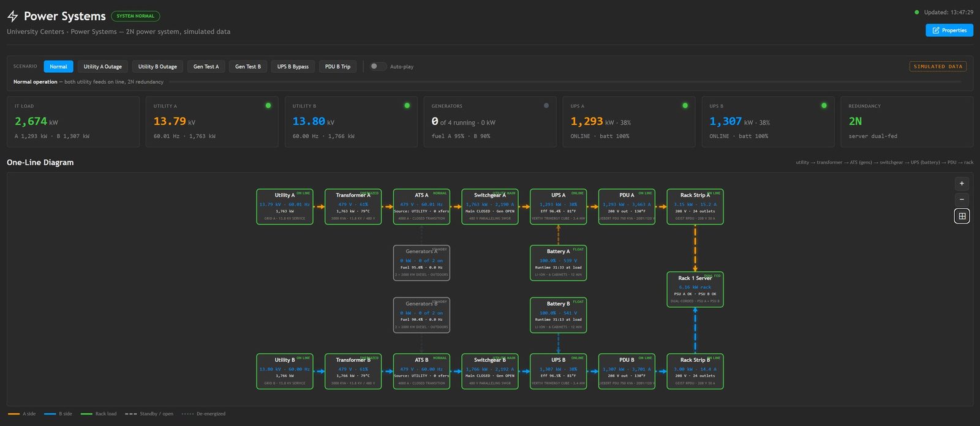
Task: Switch to Utility A Outage scenario
Action: pyautogui.click(x=103, y=67)
